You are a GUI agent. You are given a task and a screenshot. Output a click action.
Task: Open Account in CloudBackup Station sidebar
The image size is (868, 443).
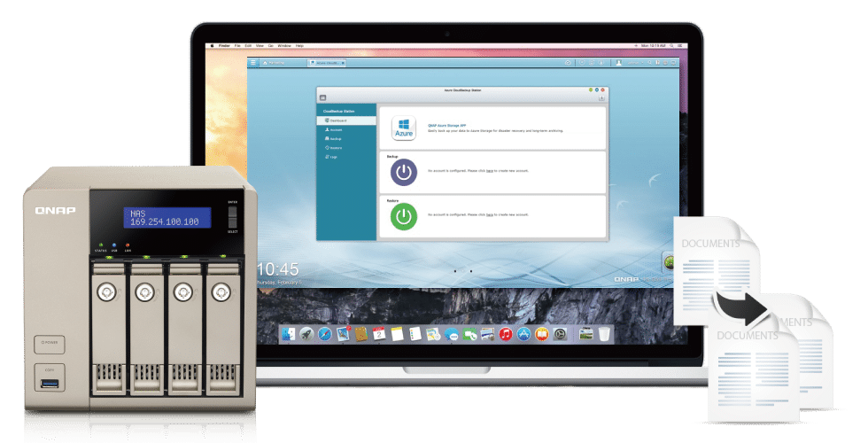[x=335, y=129]
